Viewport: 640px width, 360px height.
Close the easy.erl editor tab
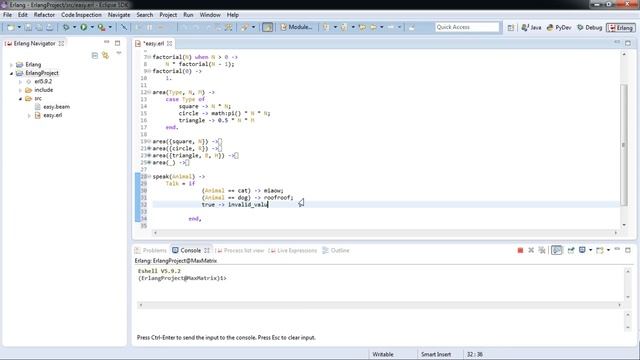(169, 43)
